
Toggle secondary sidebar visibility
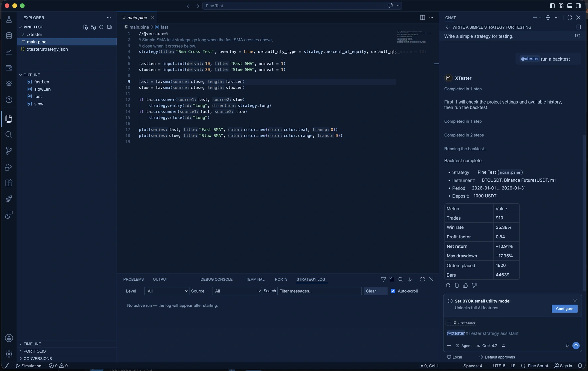578,6
